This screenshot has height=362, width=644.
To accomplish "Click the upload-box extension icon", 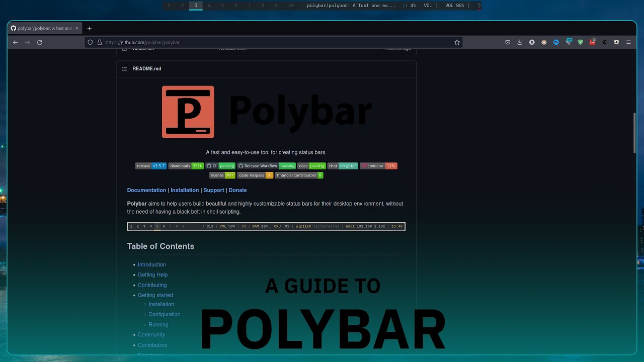I will tap(616, 42).
